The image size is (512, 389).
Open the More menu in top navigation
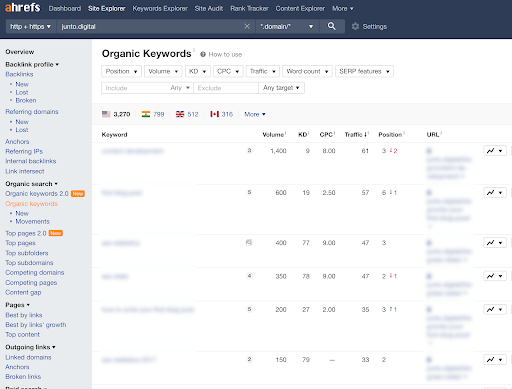[343, 8]
